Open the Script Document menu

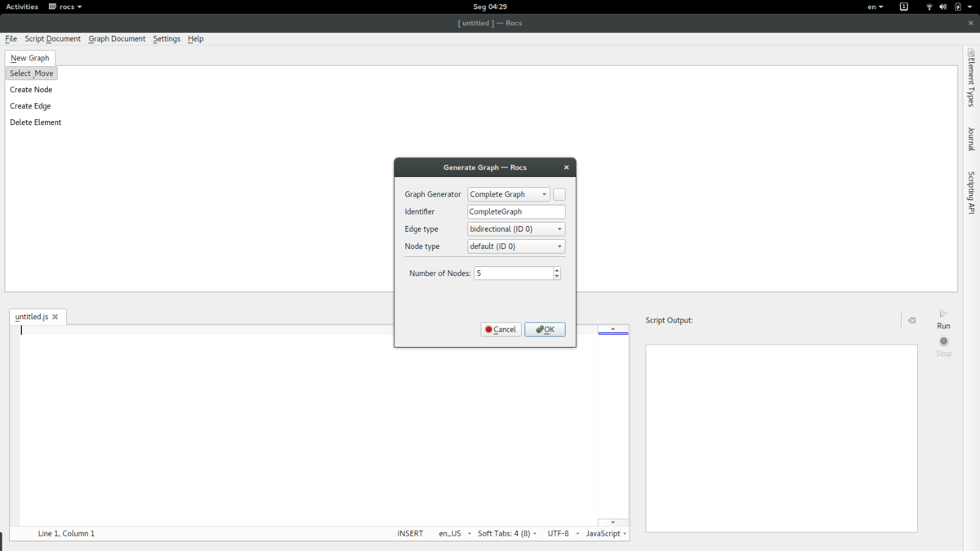pyautogui.click(x=52, y=38)
